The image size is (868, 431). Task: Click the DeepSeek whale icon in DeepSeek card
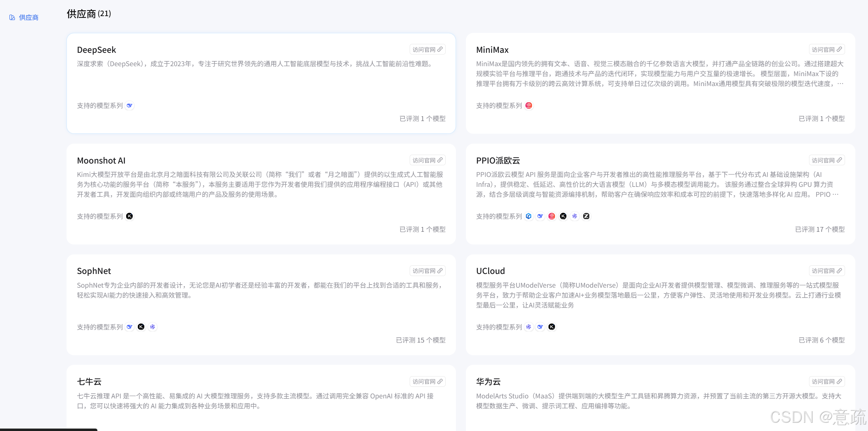point(129,106)
